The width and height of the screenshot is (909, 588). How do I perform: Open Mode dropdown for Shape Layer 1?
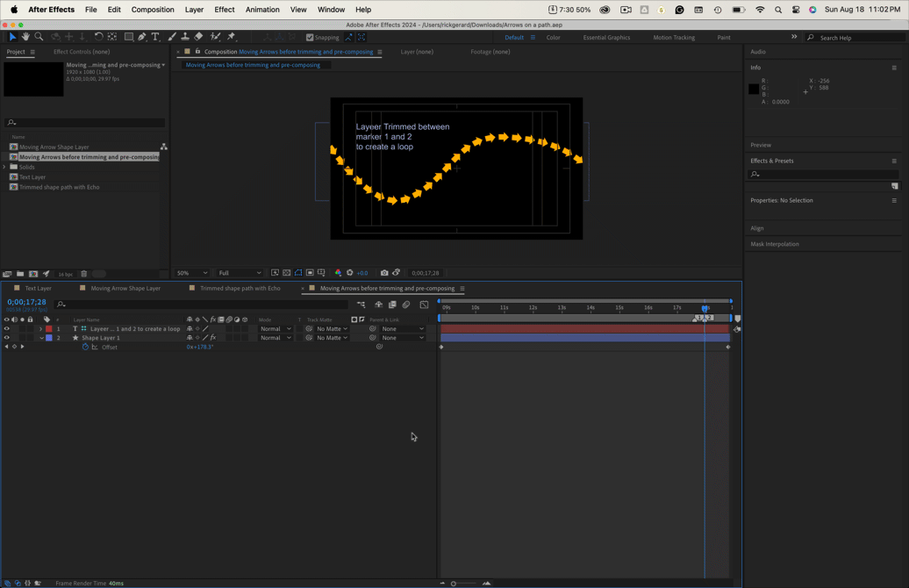275,338
